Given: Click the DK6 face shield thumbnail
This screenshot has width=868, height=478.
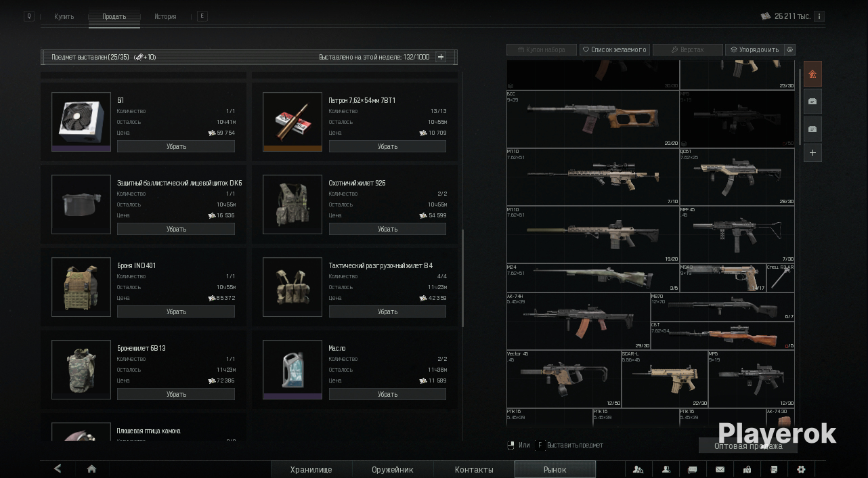Looking at the screenshot, I should (81, 204).
